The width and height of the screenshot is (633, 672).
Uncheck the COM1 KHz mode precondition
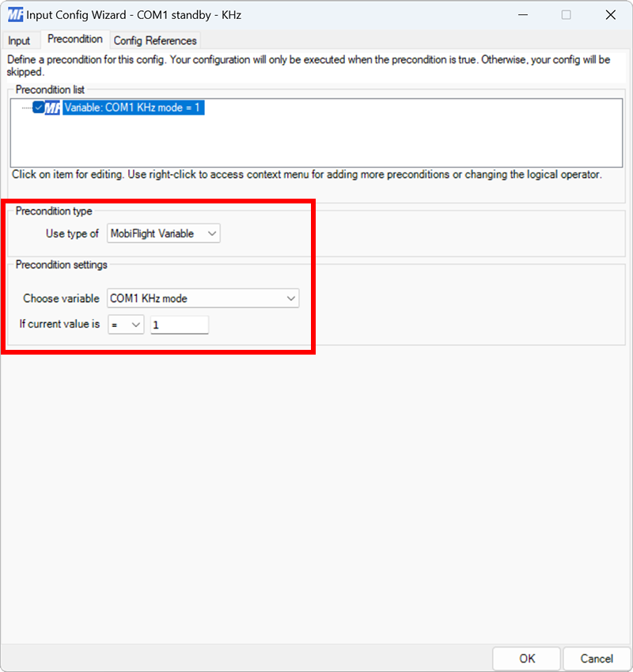click(38, 107)
